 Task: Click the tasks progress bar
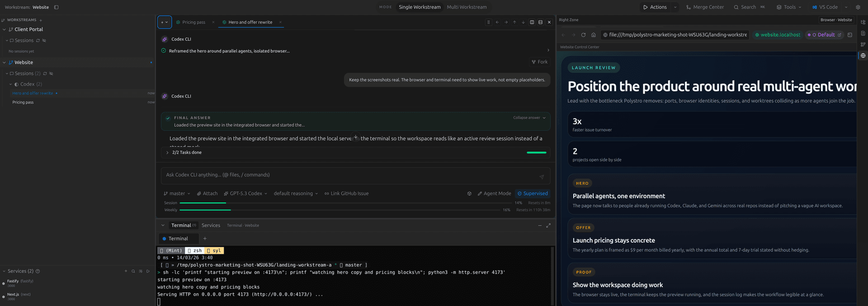point(537,153)
